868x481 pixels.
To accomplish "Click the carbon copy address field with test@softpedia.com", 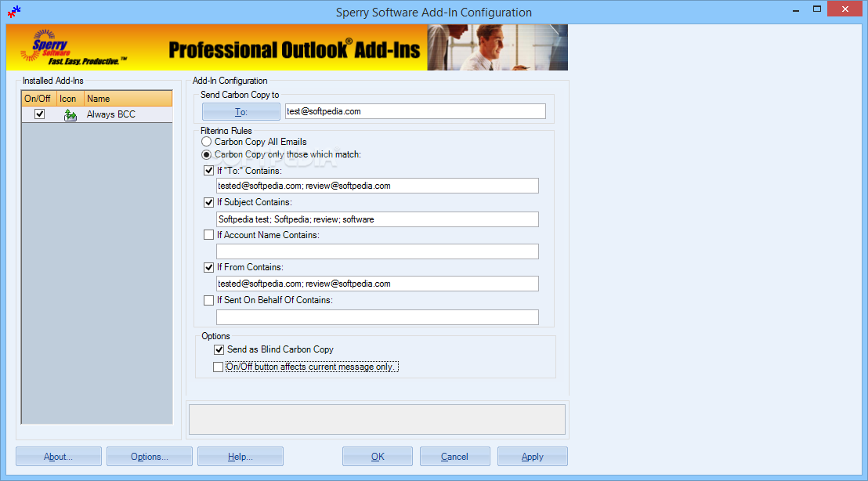I will (415, 111).
